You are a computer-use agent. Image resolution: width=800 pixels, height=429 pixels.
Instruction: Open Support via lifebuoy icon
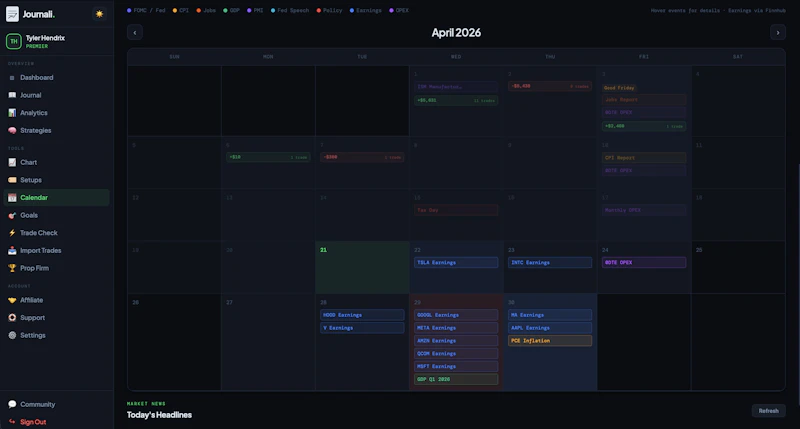coord(12,318)
